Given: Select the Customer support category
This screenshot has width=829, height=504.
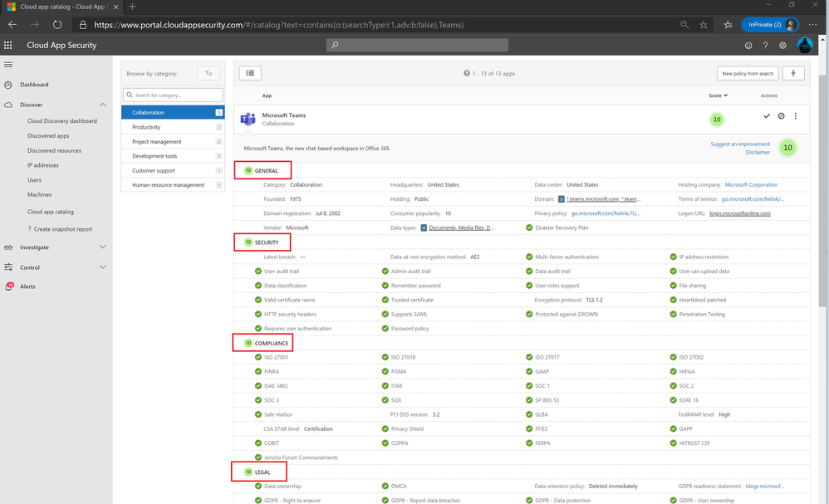Looking at the screenshot, I should 173,171.
